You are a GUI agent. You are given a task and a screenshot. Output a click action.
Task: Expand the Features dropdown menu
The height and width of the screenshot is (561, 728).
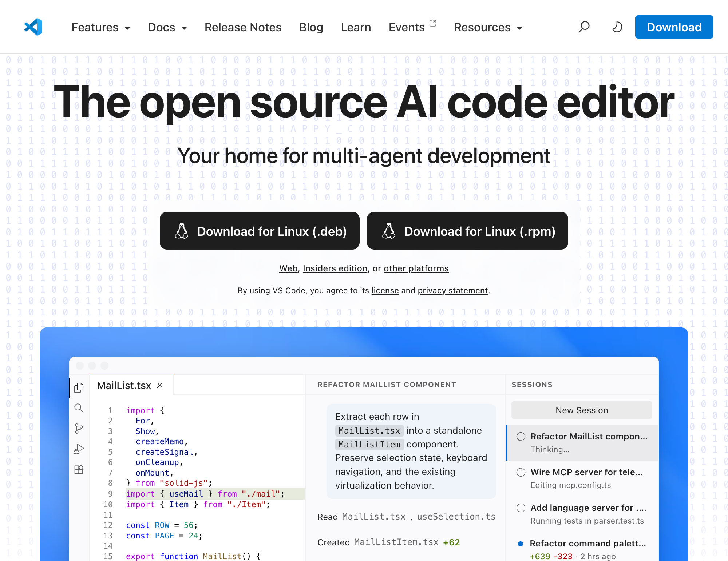[x=101, y=27]
